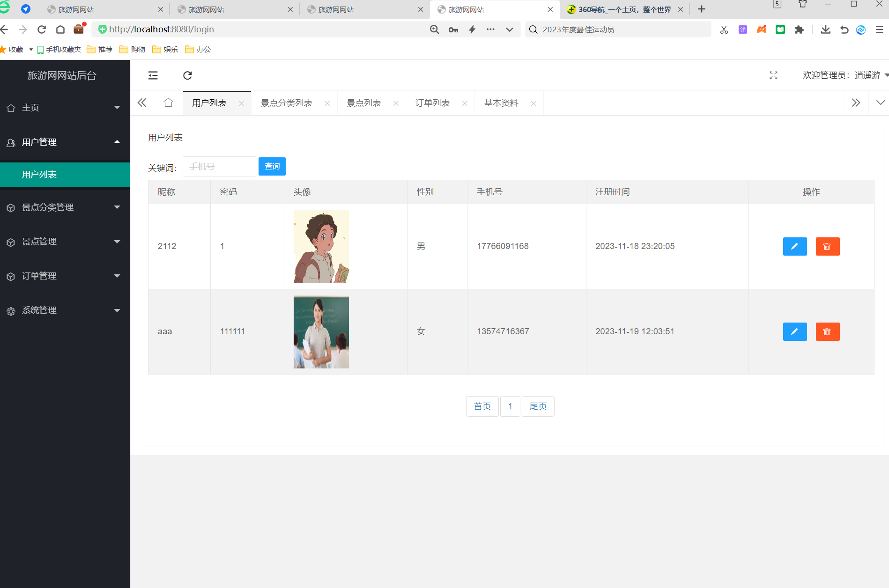Click the 查询 search button

tap(272, 166)
